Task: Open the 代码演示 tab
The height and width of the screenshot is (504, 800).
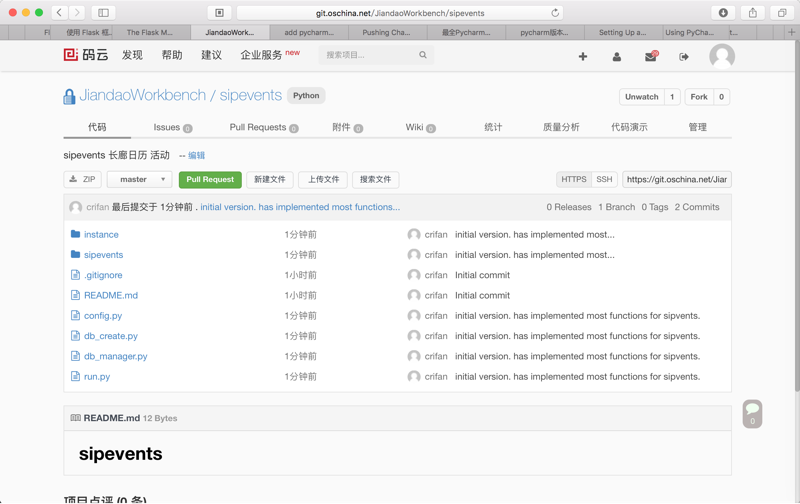Action: coord(629,128)
